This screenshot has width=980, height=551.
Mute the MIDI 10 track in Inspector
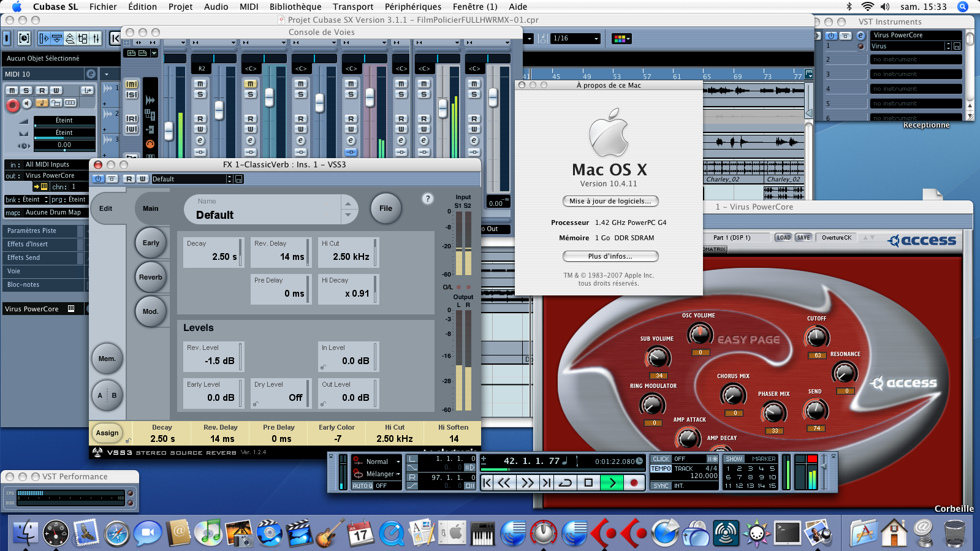[12, 91]
